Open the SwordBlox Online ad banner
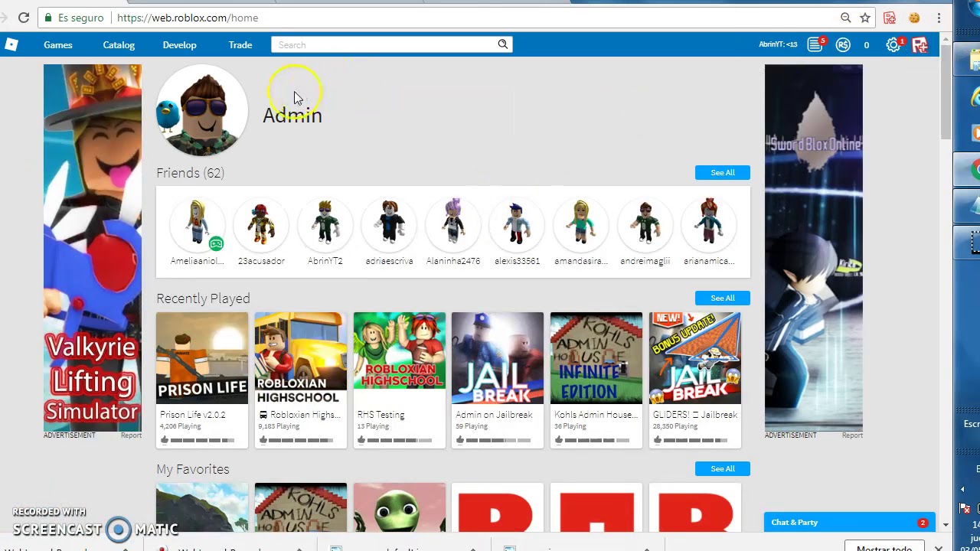Screen dimensions: 980x551 point(814,247)
